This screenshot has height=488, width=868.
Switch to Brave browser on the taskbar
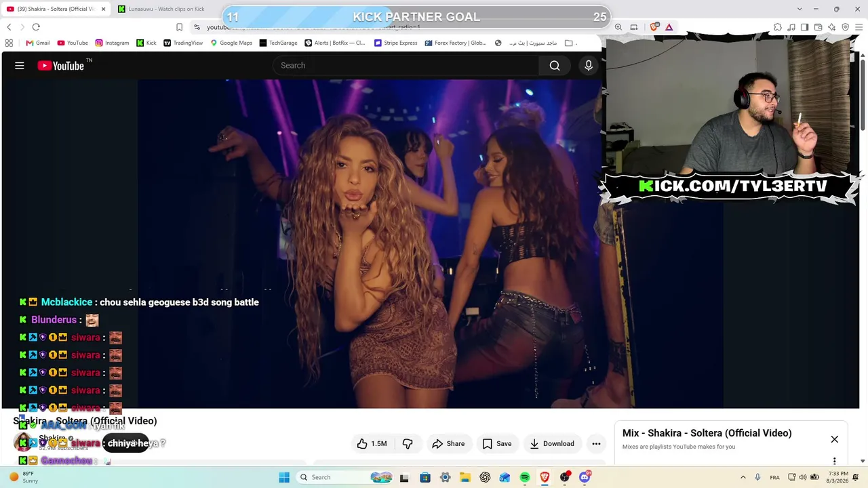[x=545, y=477]
